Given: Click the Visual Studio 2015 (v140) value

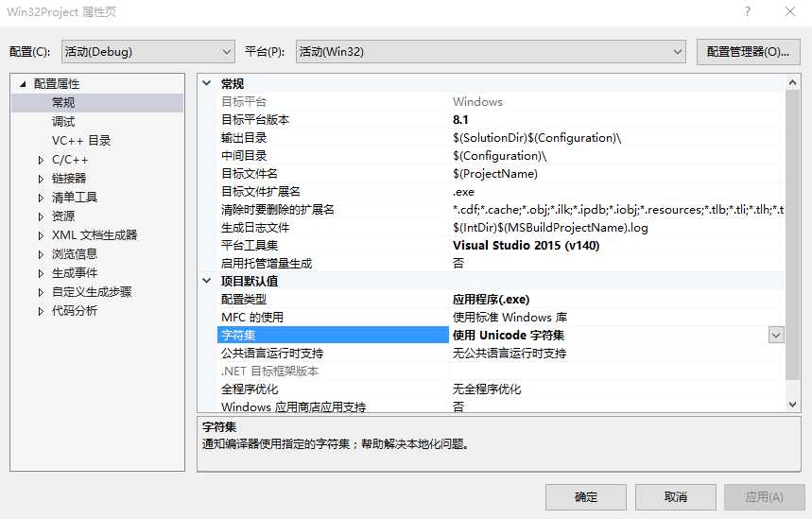Looking at the screenshot, I should (526, 246).
